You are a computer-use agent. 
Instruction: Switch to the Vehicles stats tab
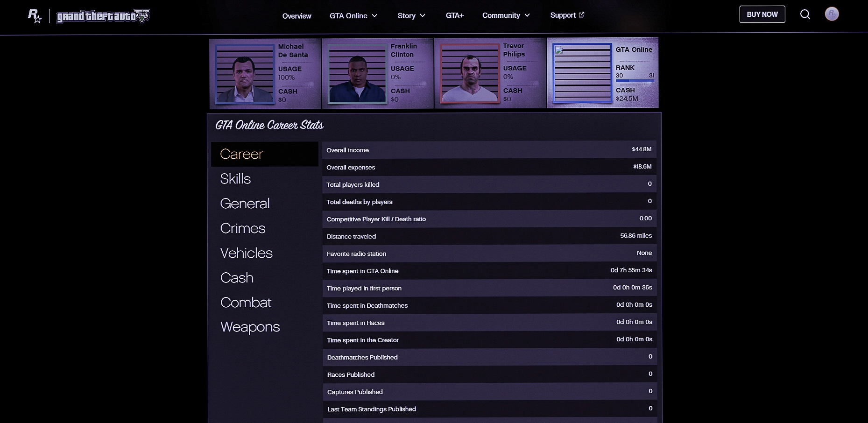[x=246, y=253]
